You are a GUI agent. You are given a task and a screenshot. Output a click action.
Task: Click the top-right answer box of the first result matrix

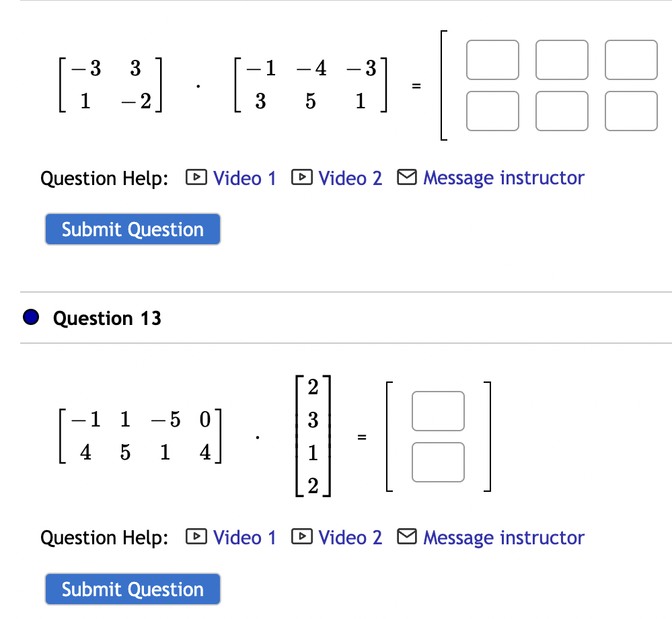[630, 60]
